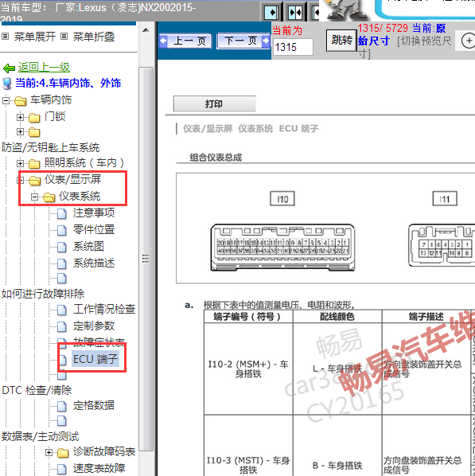Open the 工作情况检查 document icon
Screen dimensions: 475x476
[62, 310]
